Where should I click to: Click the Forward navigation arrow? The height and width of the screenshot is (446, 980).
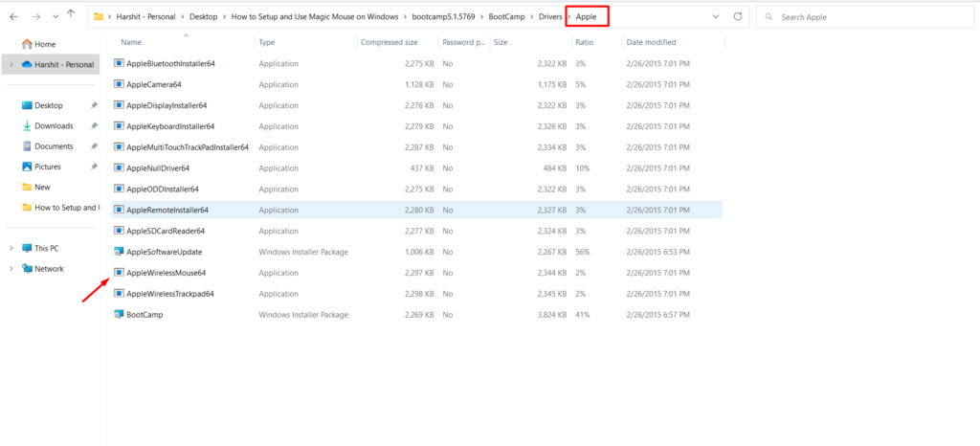(35, 17)
